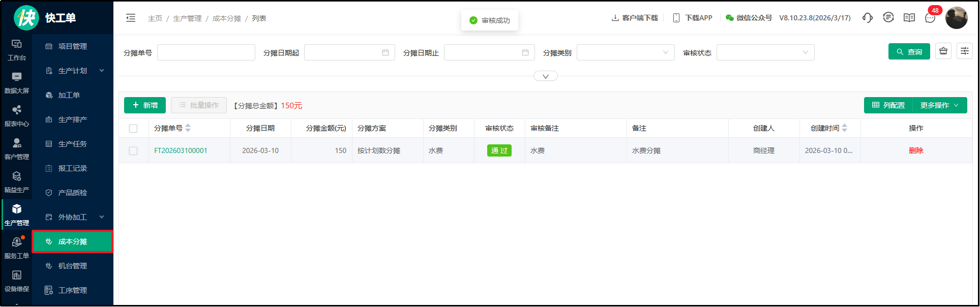This screenshot has width=980, height=307.
Task: Open user avatar profile menu
Action: pos(956,18)
